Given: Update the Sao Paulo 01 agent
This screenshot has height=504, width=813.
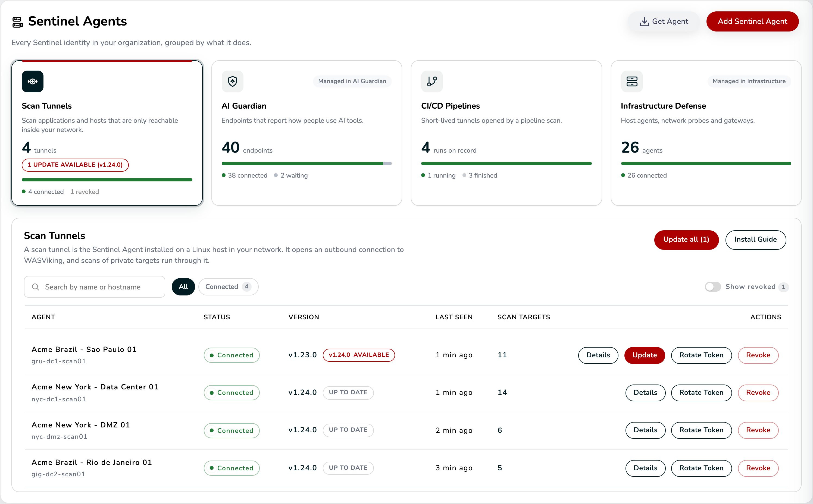Looking at the screenshot, I should pyautogui.click(x=644, y=355).
